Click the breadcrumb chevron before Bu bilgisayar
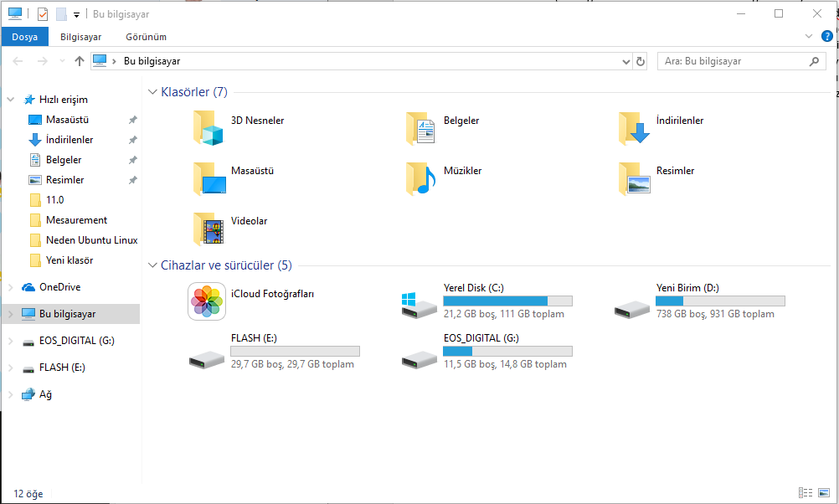839x504 pixels. coord(114,61)
